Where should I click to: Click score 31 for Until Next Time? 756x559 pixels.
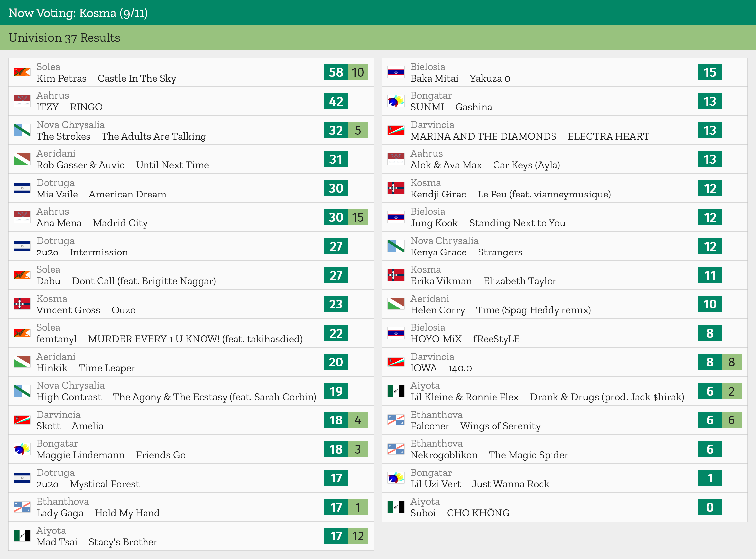(x=336, y=159)
